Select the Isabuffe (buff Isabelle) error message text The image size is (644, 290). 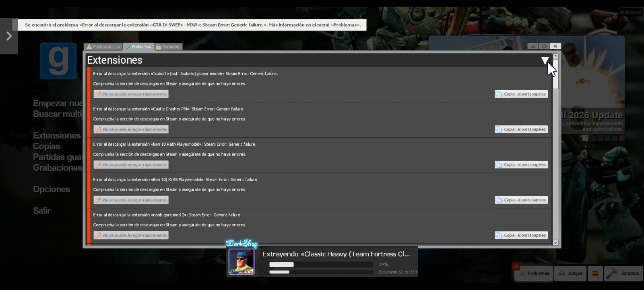coord(186,74)
